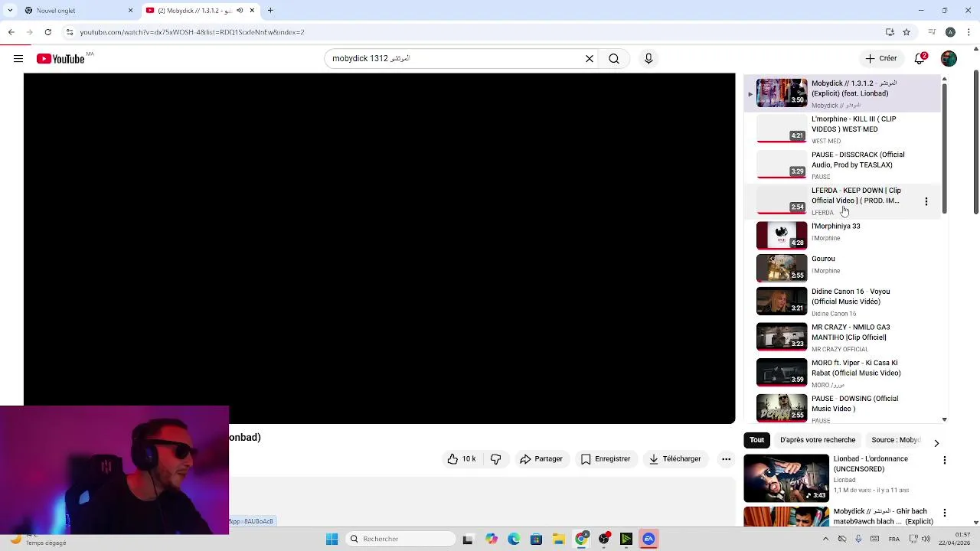The image size is (980, 551).
Task: Open Chrome media control icon
Action: (x=932, y=32)
